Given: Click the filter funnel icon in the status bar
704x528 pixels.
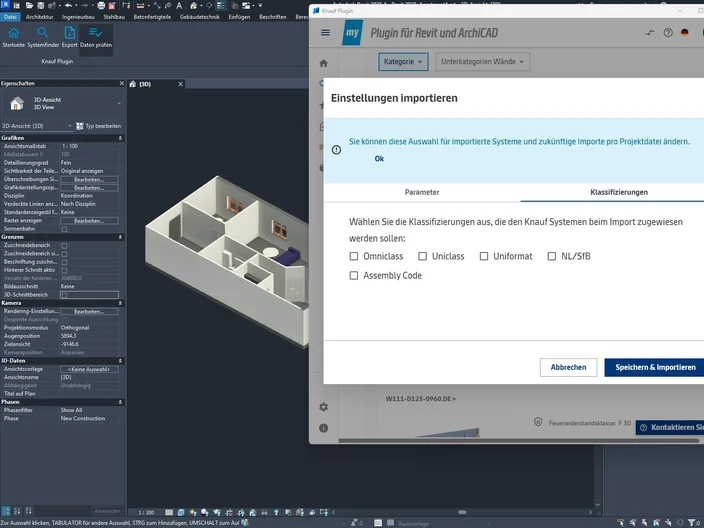Looking at the screenshot, I should coord(692,523).
